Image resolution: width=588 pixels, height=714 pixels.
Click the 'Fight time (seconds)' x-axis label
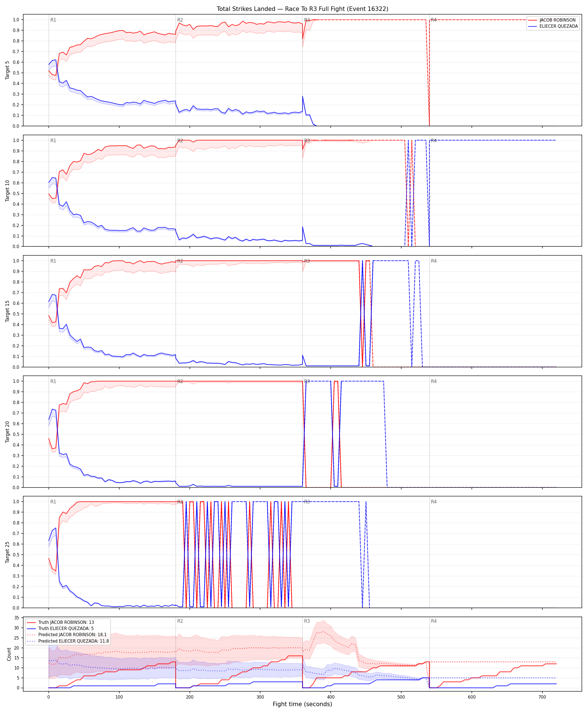302,704
